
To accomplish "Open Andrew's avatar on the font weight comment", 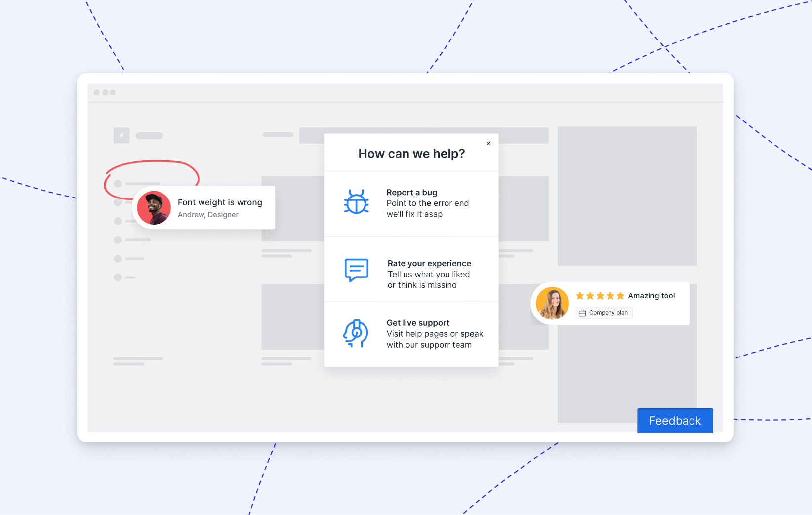I will [154, 207].
